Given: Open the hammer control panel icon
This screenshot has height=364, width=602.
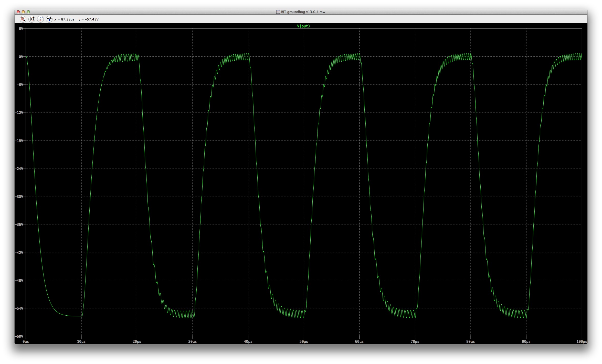Looking at the screenshot, I should click(49, 19).
